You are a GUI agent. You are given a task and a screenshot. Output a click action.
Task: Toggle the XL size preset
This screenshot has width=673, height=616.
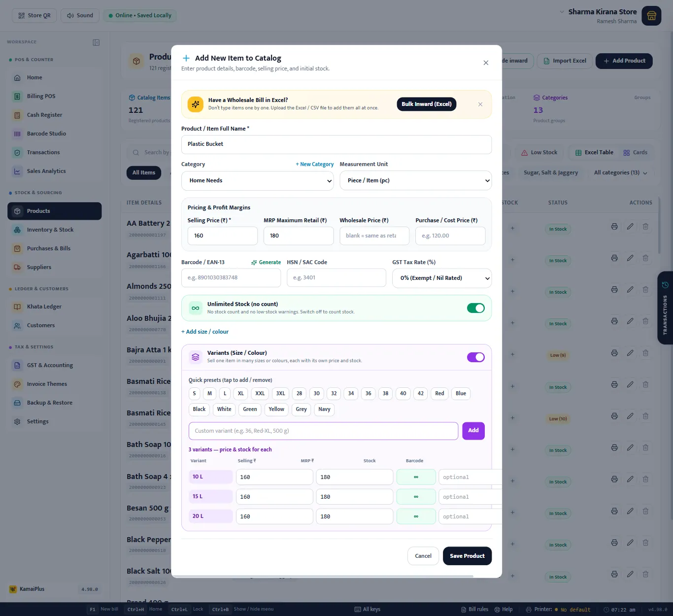pos(240,393)
